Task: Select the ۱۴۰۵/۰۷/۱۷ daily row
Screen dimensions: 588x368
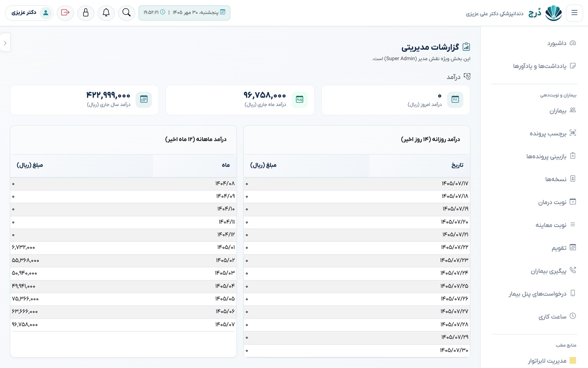Action: [357, 184]
